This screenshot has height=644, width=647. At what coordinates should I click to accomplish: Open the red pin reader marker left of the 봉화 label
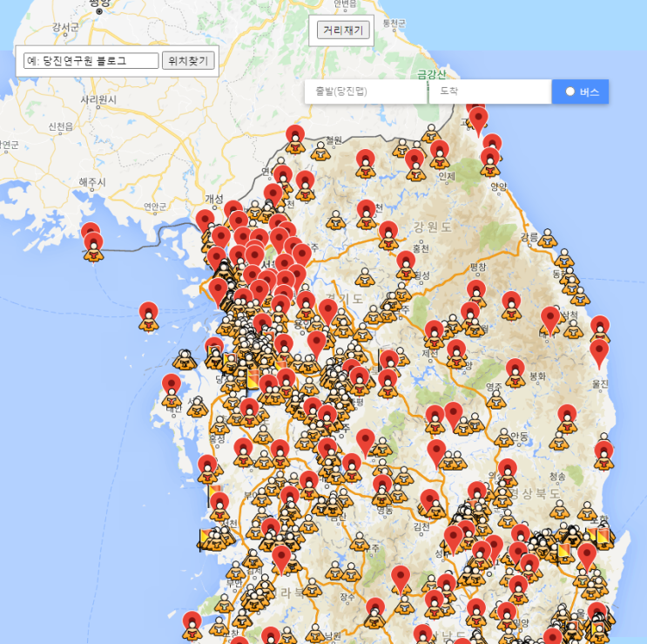tap(515, 373)
